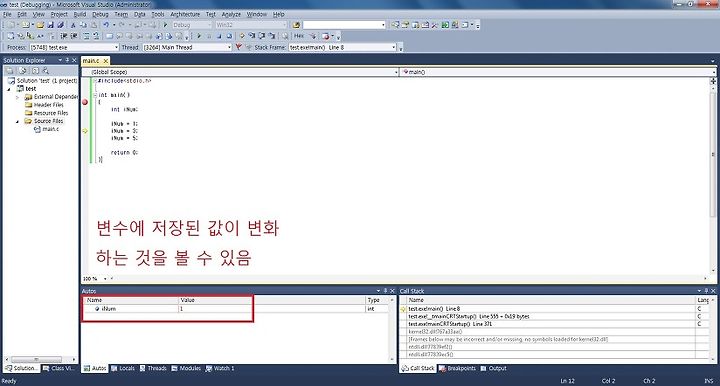
Task: Collapse the test project node
Action: click(9, 89)
